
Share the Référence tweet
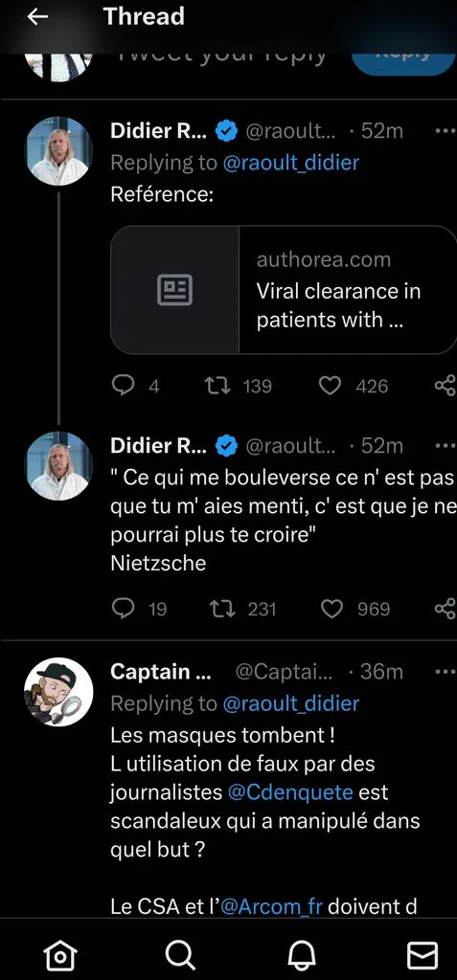[446, 387]
